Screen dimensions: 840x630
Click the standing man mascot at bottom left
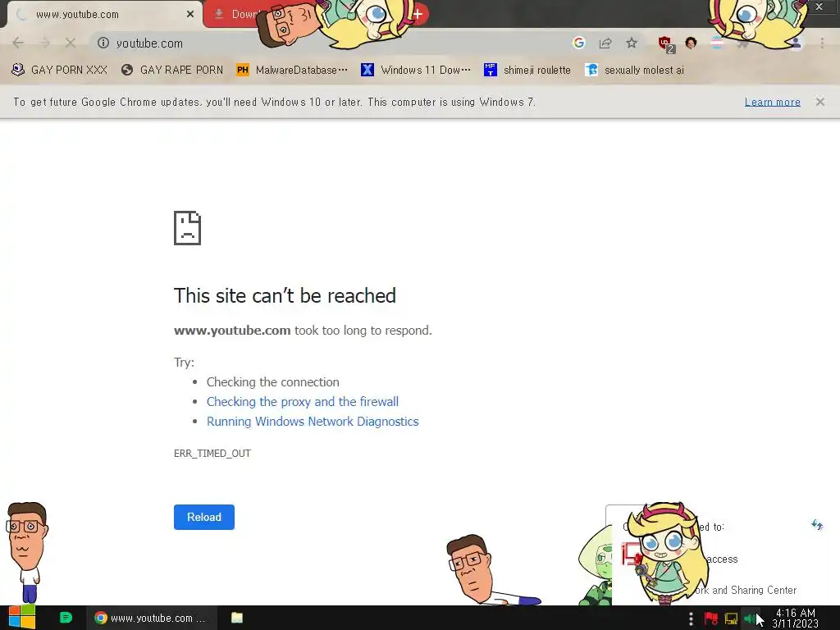click(x=27, y=552)
